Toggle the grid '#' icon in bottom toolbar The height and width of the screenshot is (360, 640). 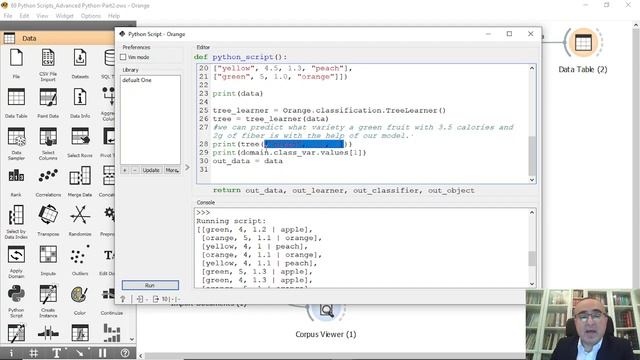(34, 353)
